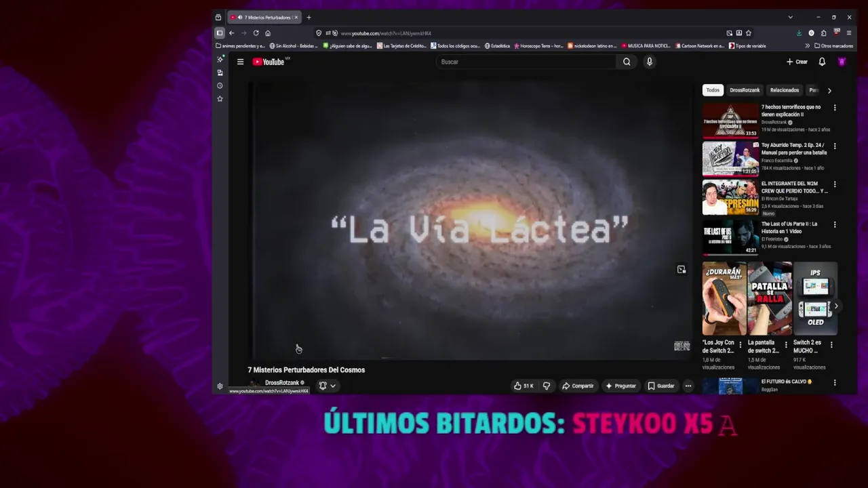Screen dimensions: 868x488
Task: Open options menu for 'W2M Crew' video
Action: point(835,184)
